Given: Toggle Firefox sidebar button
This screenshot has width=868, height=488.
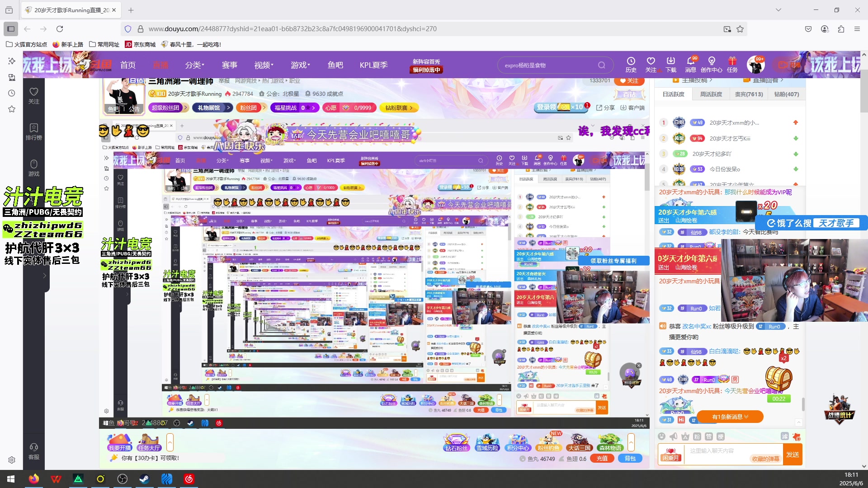Looking at the screenshot, I should [x=11, y=29].
